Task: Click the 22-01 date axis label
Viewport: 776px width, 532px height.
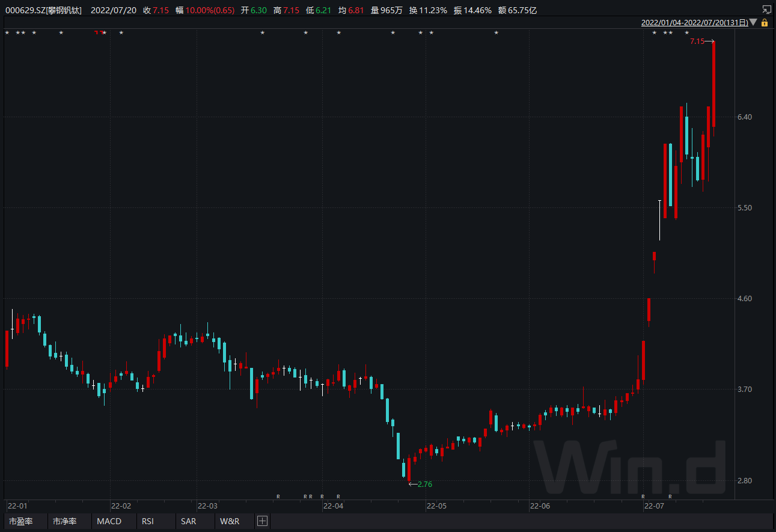Action: click(x=17, y=506)
